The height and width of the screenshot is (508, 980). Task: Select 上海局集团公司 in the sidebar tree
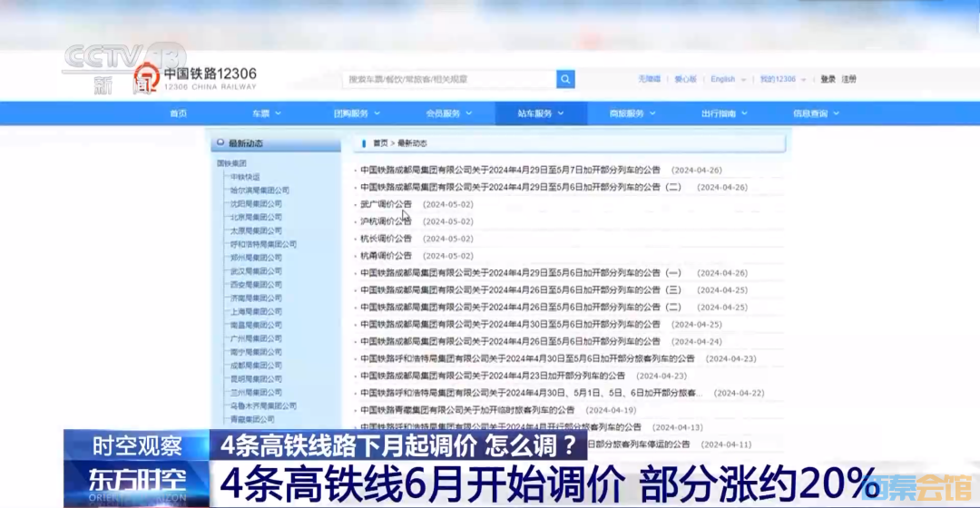tap(256, 311)
